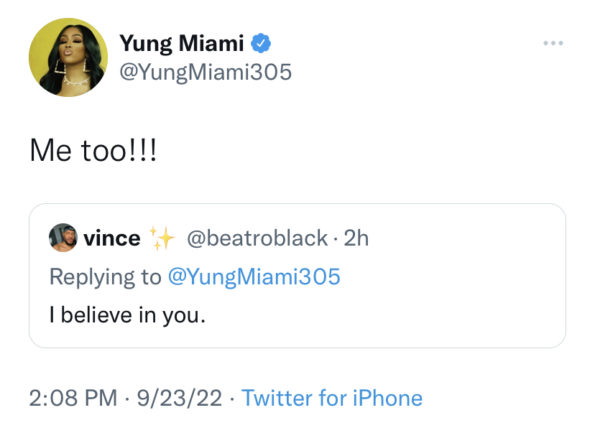Open the Yung Miami display name
Viewport: 595px width, 428px height.
pyautogui.click(x=182, y=43)
